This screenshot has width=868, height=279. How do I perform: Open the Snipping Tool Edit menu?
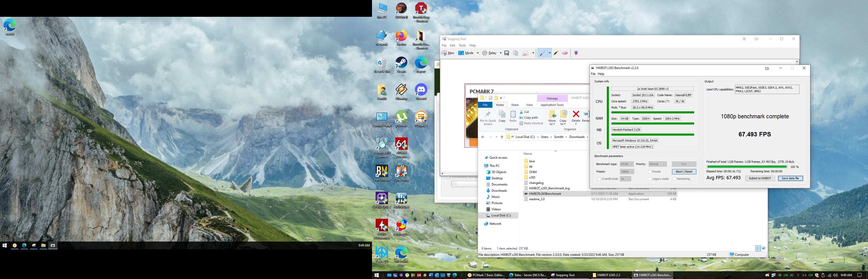(453, 45)
